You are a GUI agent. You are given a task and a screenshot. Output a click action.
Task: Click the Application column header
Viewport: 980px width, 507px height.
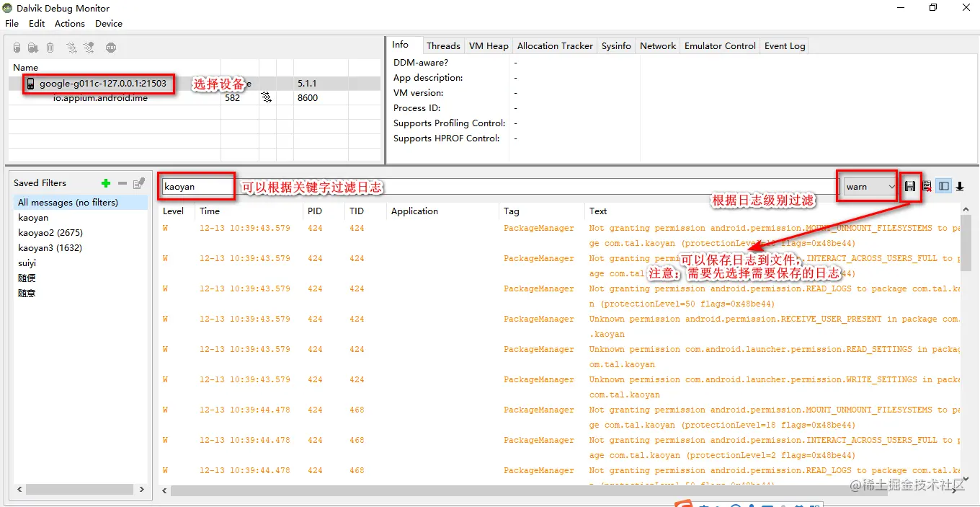442,211
